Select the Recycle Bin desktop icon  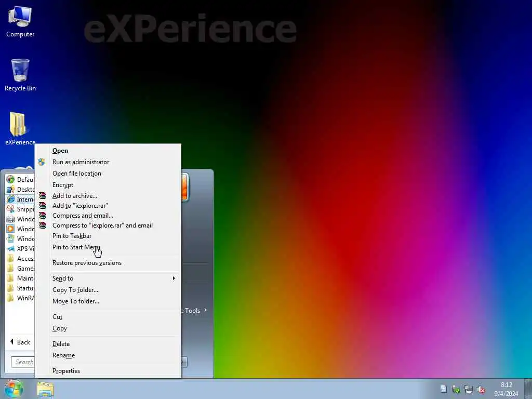pos(20,75)
